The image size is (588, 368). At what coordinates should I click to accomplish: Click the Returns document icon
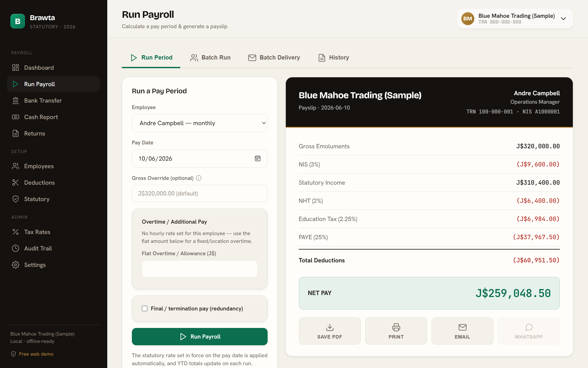click(x=16, y=133)
